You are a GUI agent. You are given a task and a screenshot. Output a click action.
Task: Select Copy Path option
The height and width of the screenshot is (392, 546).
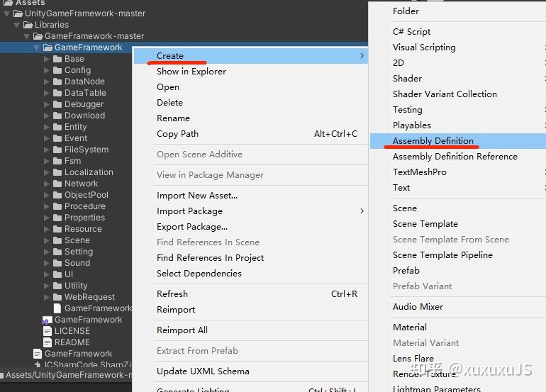(177, 134)
